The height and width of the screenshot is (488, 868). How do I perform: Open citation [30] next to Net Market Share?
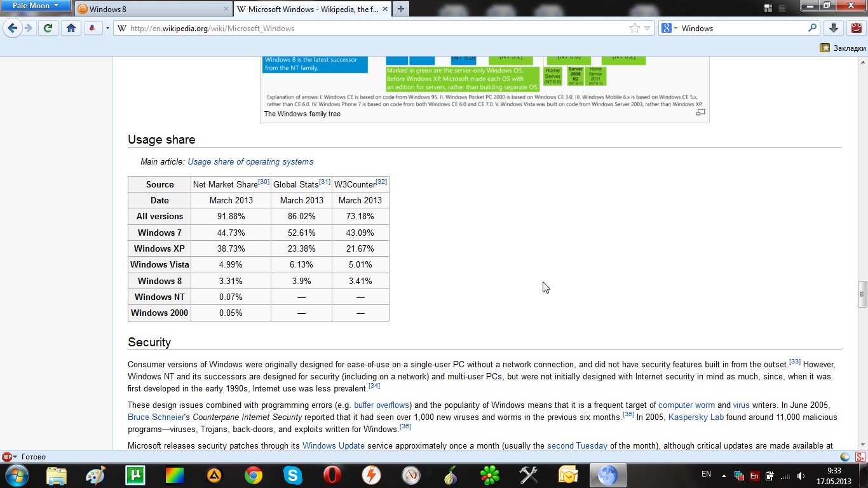(264, 182)
